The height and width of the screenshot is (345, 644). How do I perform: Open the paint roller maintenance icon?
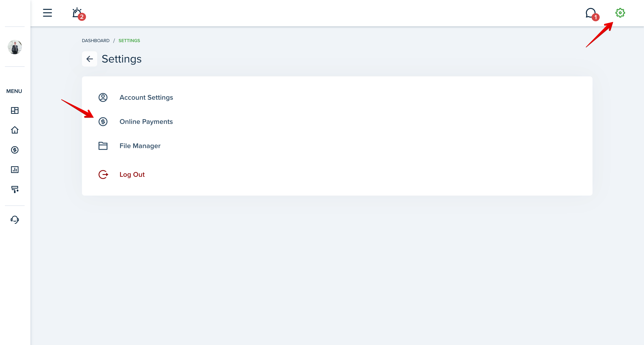coord(15,189)
